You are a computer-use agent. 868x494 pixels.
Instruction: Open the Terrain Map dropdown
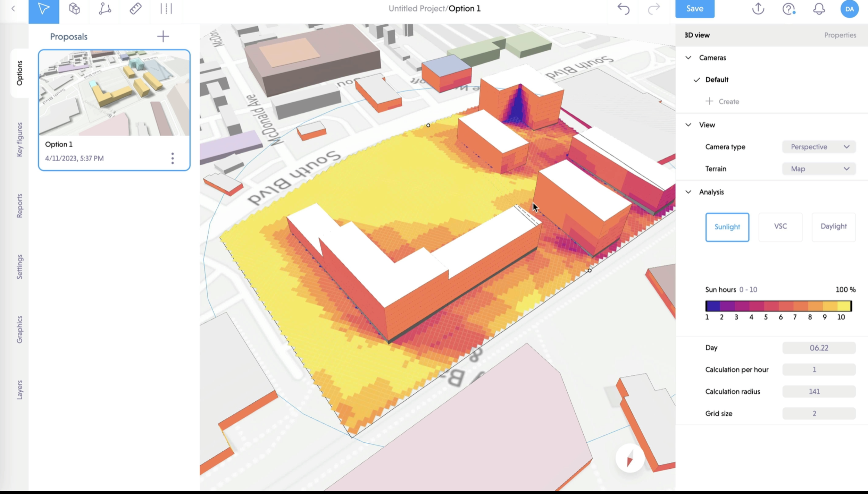click(x=819, y=169)
